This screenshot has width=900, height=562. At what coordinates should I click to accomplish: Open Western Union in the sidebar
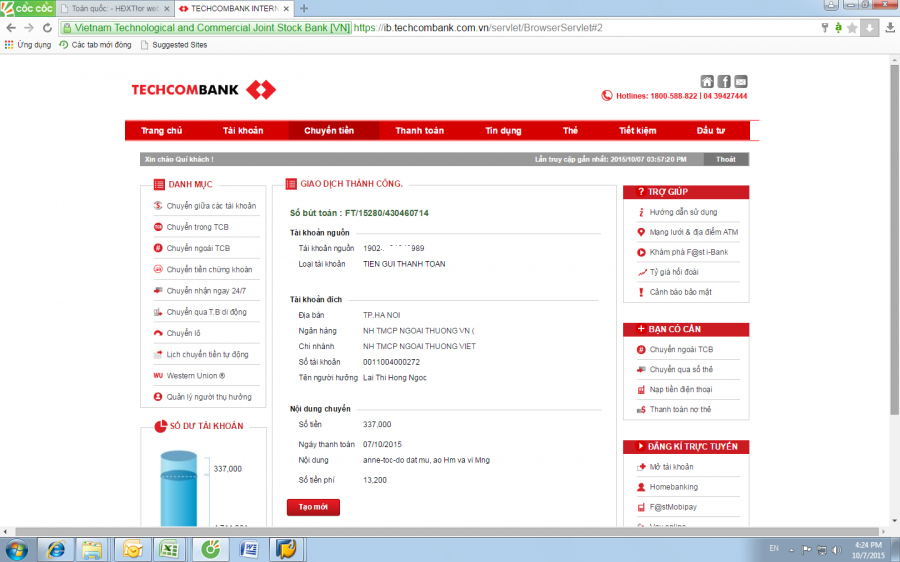(195, 376)
